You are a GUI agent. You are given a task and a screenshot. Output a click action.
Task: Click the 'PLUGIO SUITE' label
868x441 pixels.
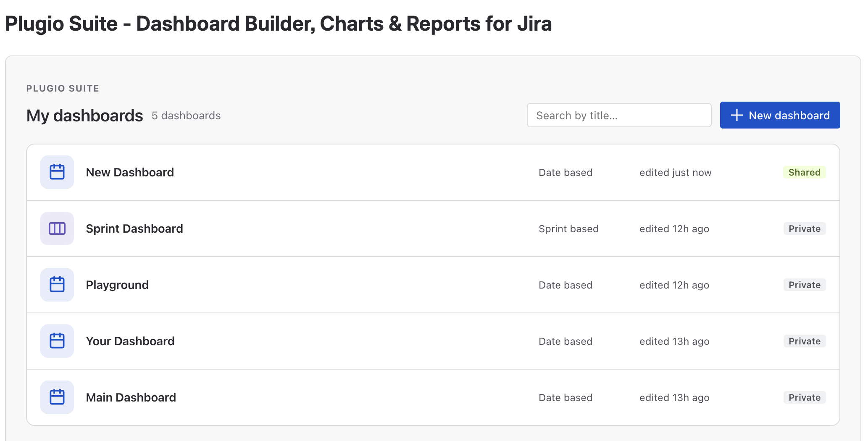coord(63,88)
